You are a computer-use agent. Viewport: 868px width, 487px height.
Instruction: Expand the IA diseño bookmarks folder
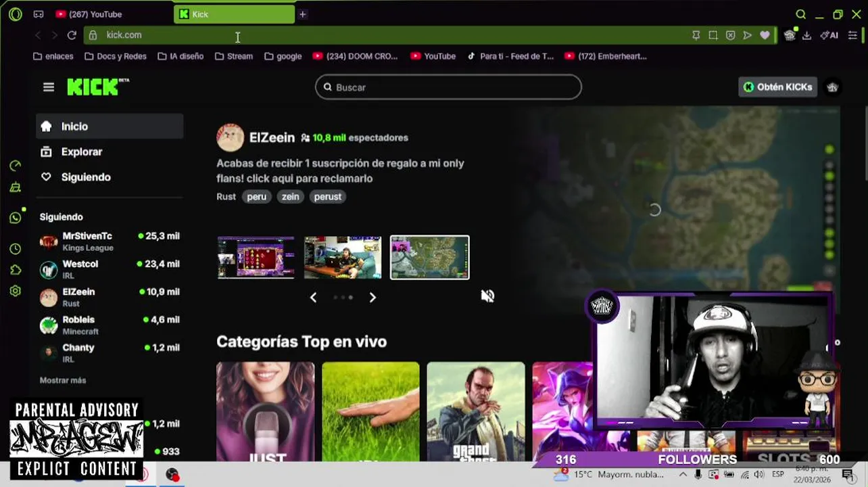point(180,56)
